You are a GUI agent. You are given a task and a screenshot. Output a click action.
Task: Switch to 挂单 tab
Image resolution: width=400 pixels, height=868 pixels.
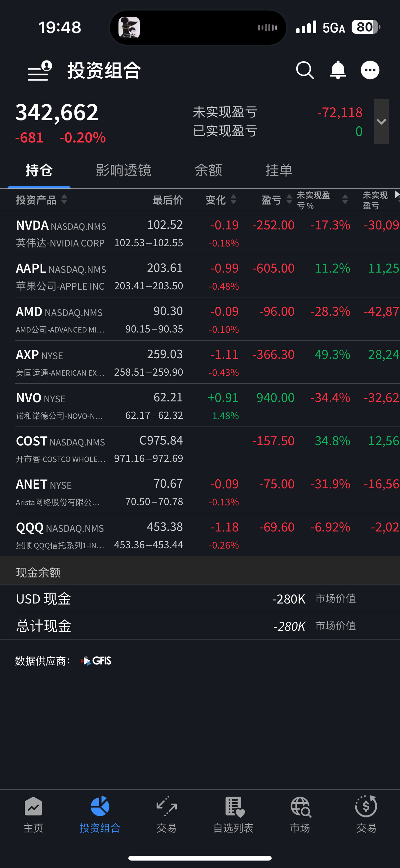(279, 170)
